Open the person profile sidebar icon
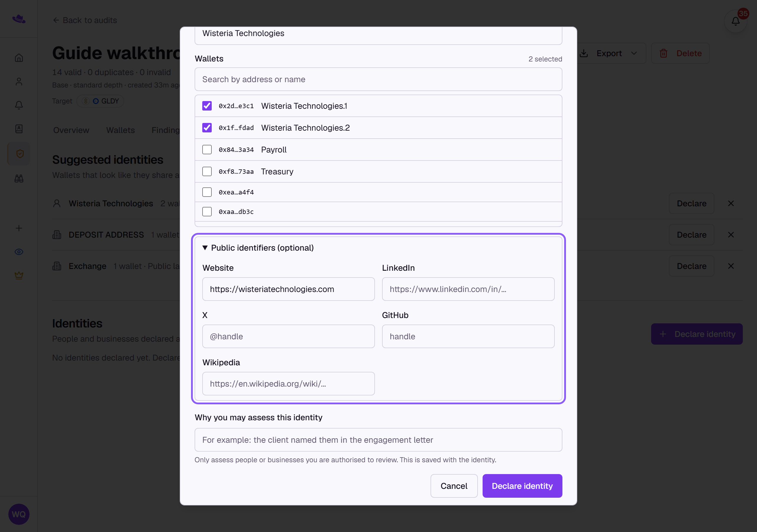The width and height of the screenshot is (757, 532). coord(19,81)
